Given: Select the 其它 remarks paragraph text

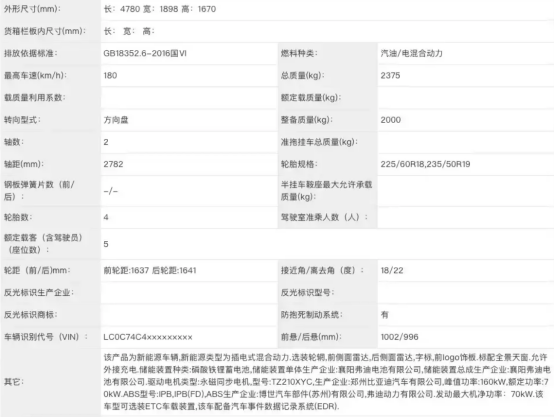Looking at the screenshot, I should point(327,382).
